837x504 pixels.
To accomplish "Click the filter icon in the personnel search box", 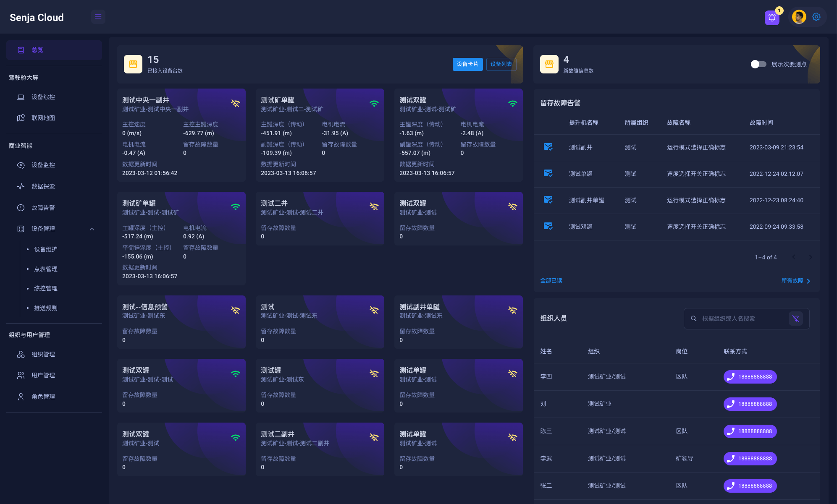I will pyautogui.click(x=795, y=319).
